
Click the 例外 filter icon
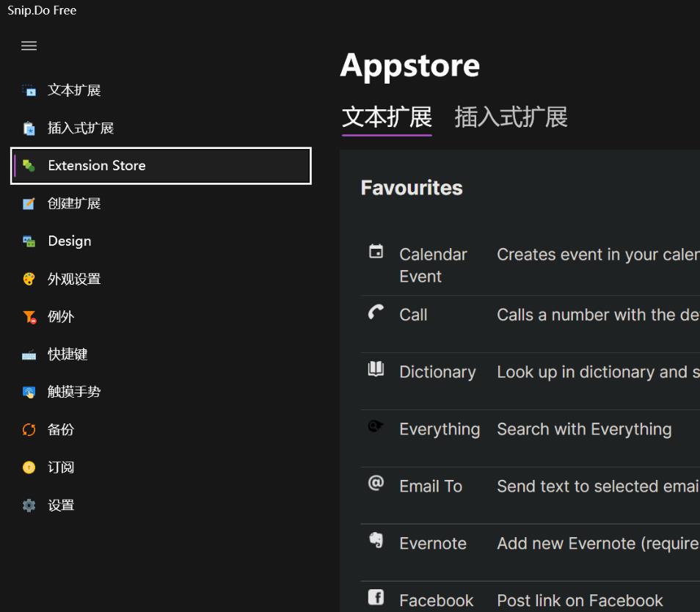click(29, 317)
